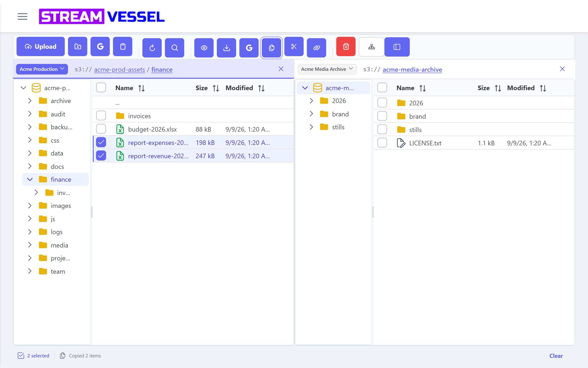Check the brand folder checkbox in the right list
Viewport: 588px width, 368px height.
pos(382,116)
